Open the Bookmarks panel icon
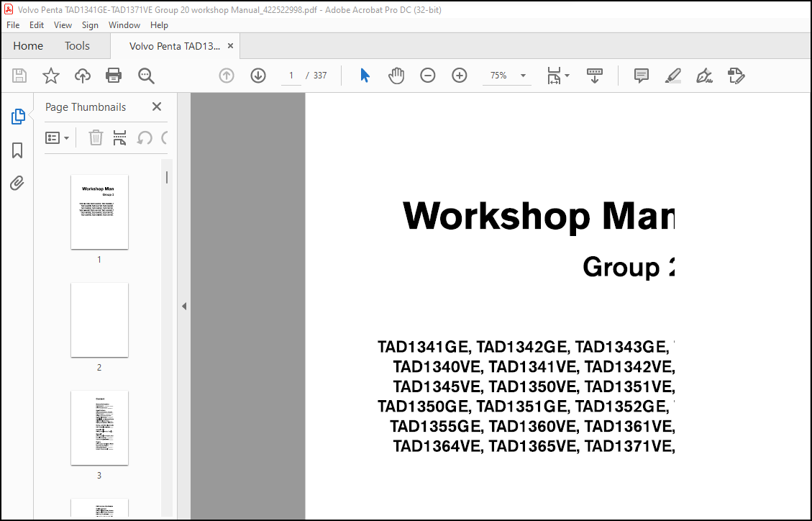 (x=17, y=150)
